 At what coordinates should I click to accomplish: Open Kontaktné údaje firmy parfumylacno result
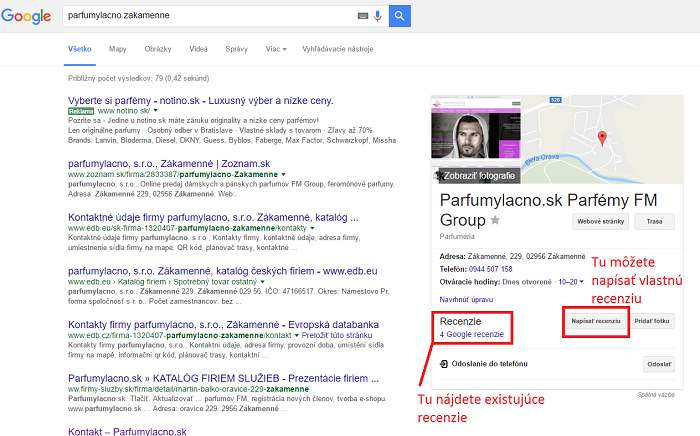213,217
